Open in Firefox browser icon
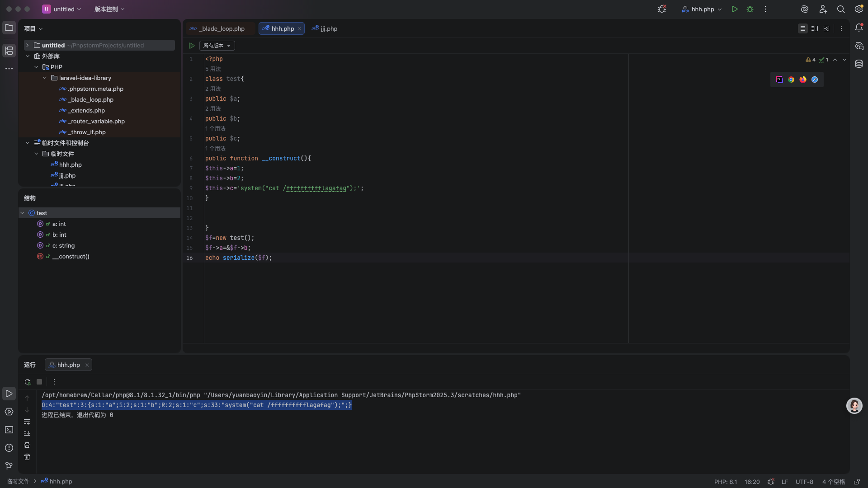This screenshot has width=868, height=488. (x=803, y=80)
